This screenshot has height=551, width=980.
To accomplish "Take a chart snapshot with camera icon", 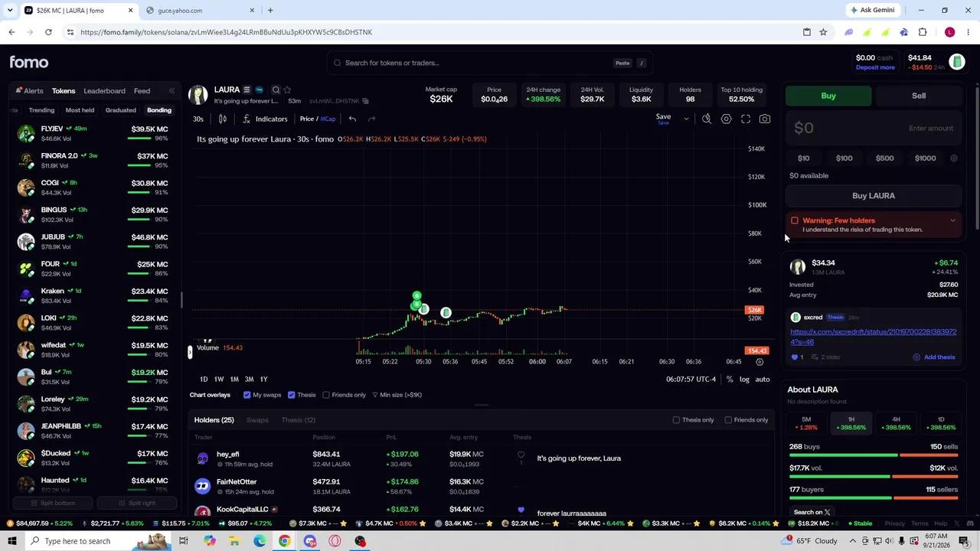I will point(765,119).
